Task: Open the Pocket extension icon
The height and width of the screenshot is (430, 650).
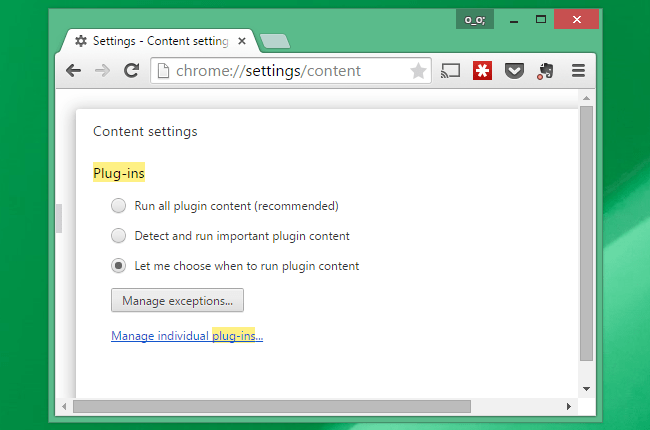Action: (514, 71)
